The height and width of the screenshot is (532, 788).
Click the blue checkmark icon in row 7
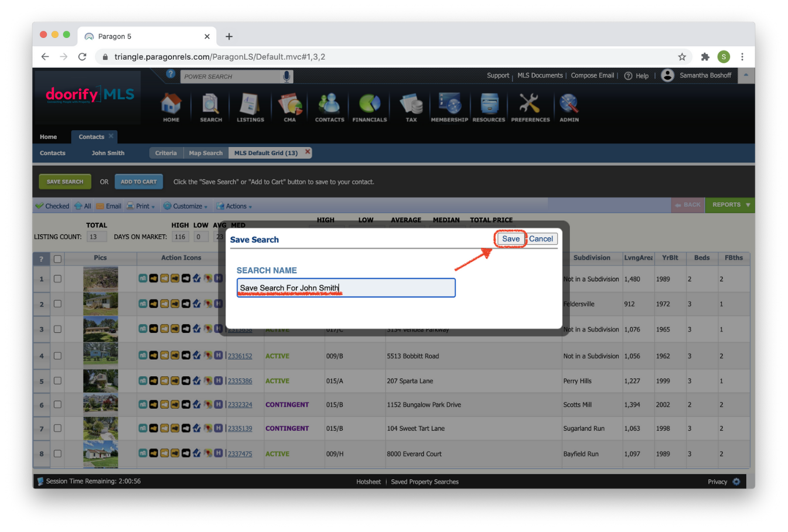click(197, 428)
